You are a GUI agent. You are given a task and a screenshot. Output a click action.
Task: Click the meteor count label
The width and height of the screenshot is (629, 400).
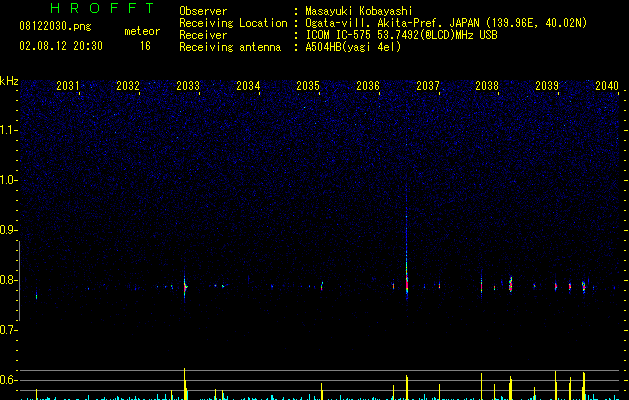tap(142, 31)
